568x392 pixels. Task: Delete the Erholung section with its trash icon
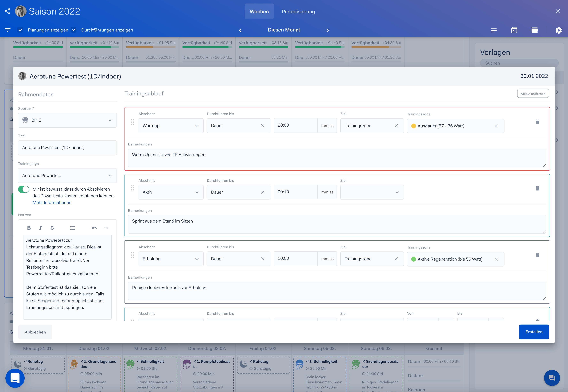pyautogui.click(x=537, y=255)
